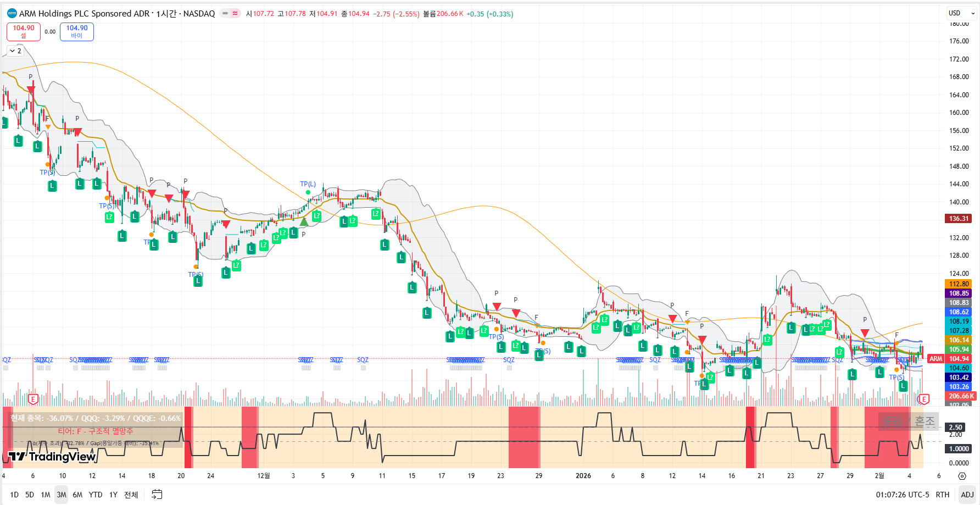This screenshot has height=505, width=980.
Task: Click the 1.0000 indicator value label
Action: click(x=959, y=448)
